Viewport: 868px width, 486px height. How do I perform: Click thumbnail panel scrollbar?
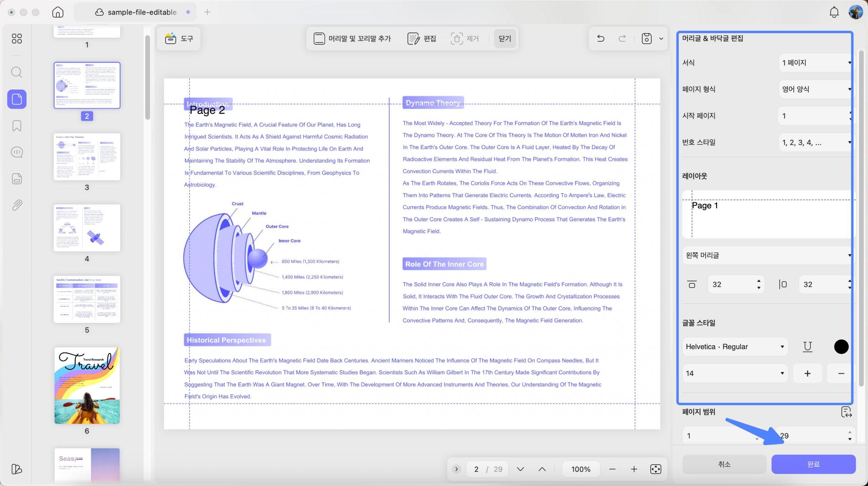(147, 77)
